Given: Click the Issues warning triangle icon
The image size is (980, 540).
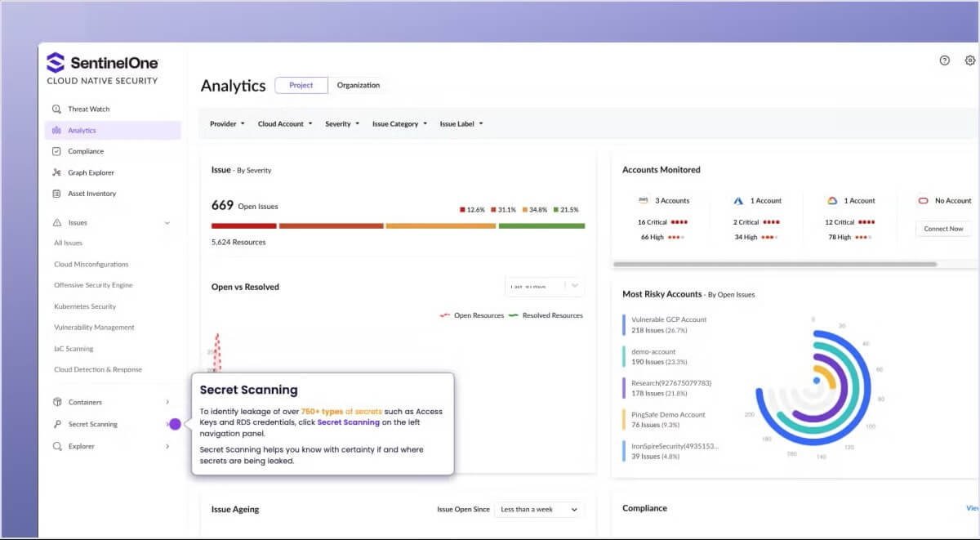Looking at the screenshot, I should click(57, 222).
